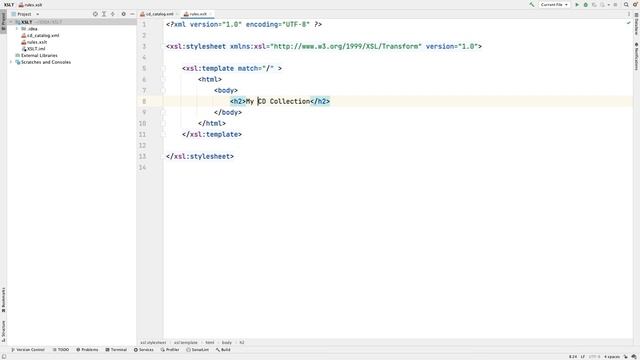Click xsl:stylesheet in the breadcrumb bar

click(153, 342)
